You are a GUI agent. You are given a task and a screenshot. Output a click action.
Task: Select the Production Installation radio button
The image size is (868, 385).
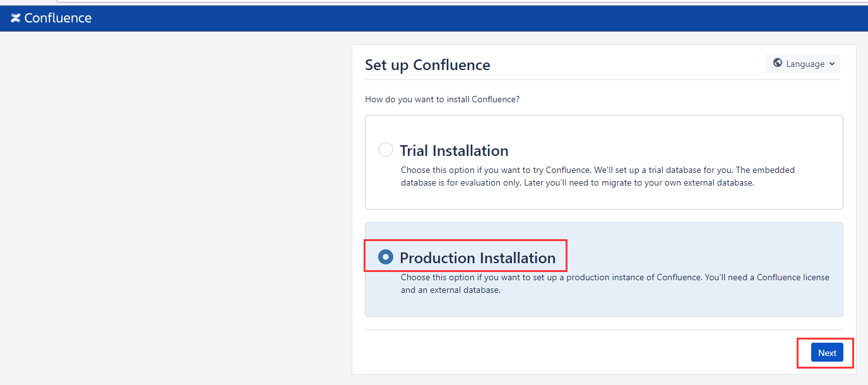coord(385,257)
